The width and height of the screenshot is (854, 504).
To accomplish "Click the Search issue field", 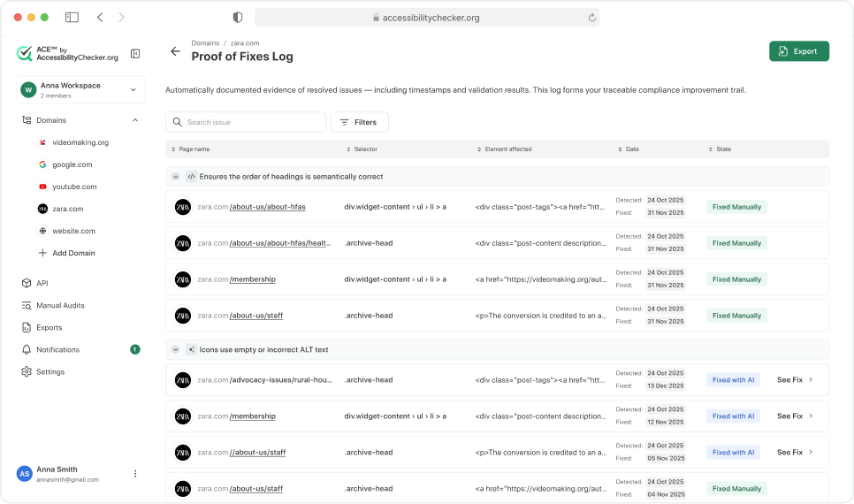I will [246, 122].
